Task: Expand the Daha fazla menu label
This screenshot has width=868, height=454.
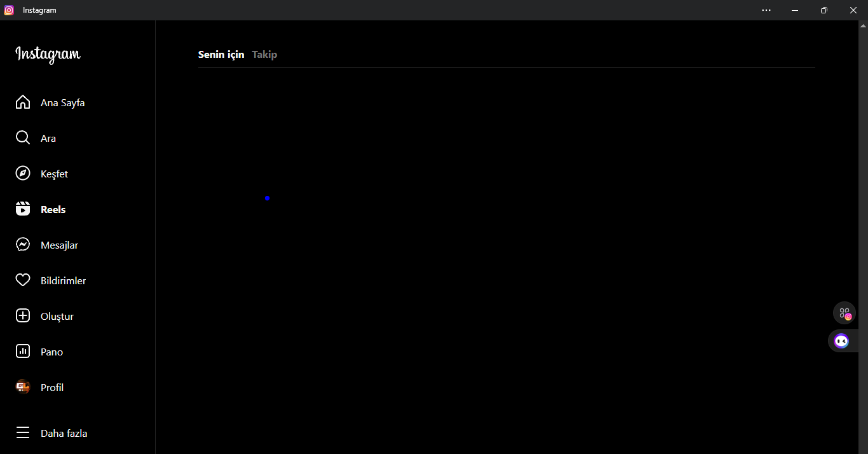Action: (64, 434)
